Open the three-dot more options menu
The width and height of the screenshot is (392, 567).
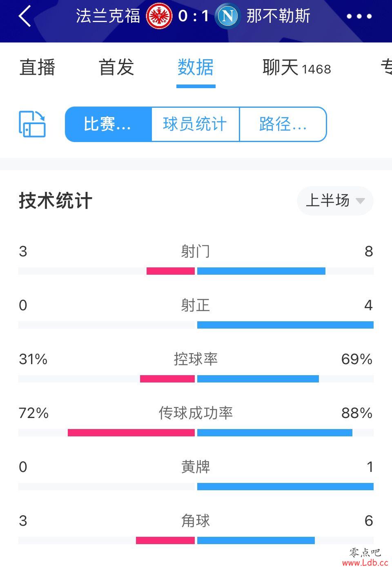click(x=359, y=17)
